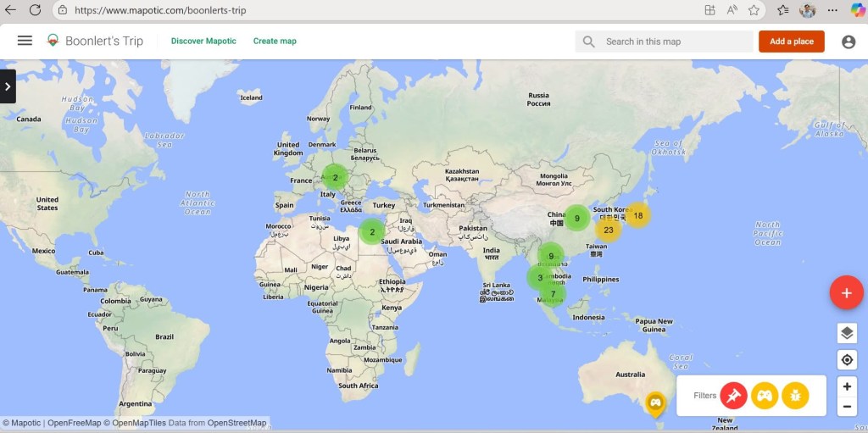
Task: Expand the cluster of 23 places
Action: tap(608, 230)
